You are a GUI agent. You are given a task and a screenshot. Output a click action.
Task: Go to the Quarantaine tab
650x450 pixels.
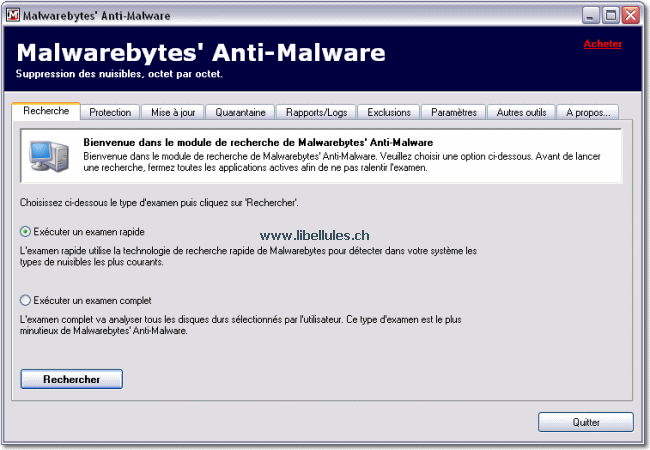[x=240, y=112]
